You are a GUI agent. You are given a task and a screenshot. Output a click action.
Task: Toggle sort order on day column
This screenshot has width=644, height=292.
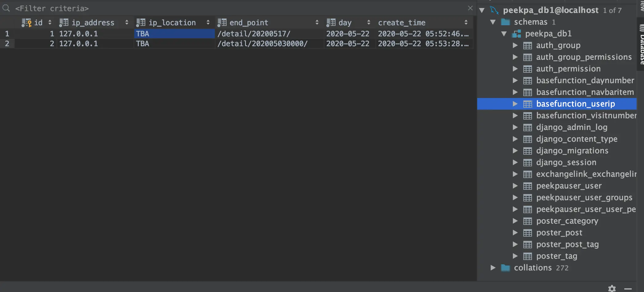(x=368, y=22)
